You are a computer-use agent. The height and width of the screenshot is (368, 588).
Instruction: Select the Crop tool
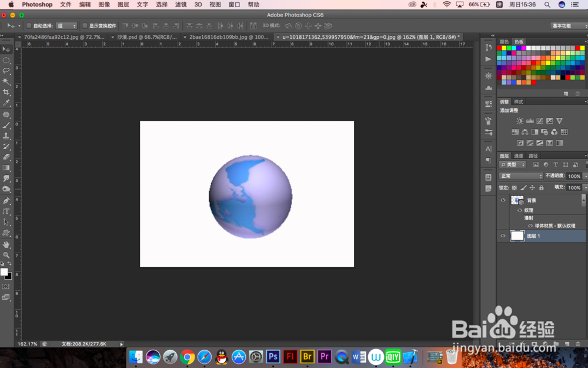coord(6,92)
